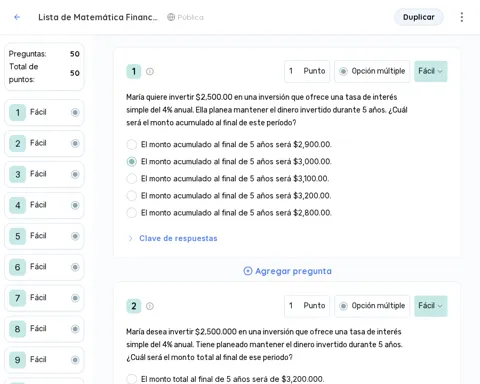480x384 pixels.
Task: Click the radio icon in sidebar question 1 row
Action: coord(75,113)
